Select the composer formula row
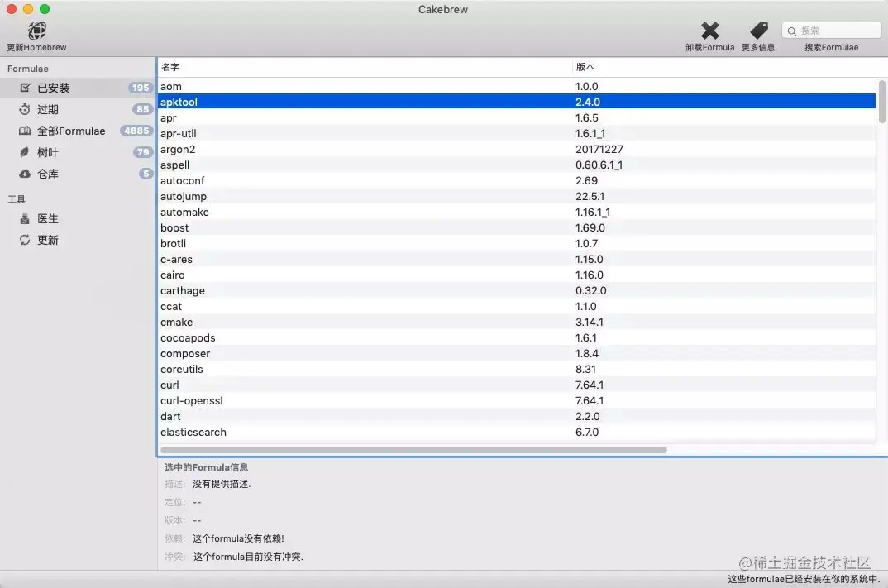 (517, 353)
